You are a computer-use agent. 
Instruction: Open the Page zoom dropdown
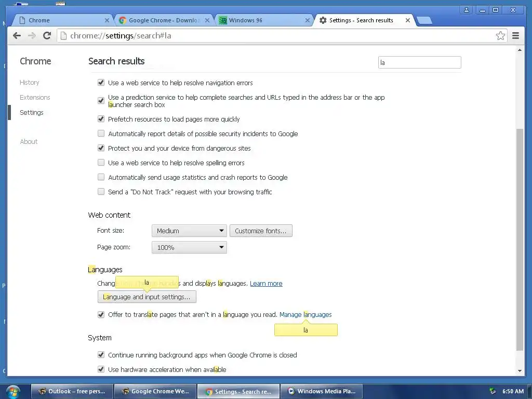189,247
